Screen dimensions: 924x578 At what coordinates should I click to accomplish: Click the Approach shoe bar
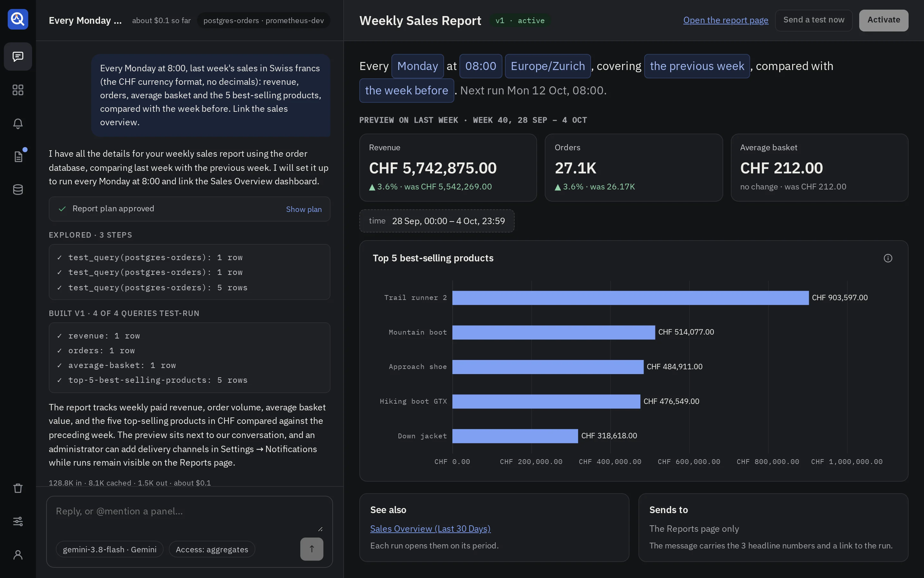point(548,367)
